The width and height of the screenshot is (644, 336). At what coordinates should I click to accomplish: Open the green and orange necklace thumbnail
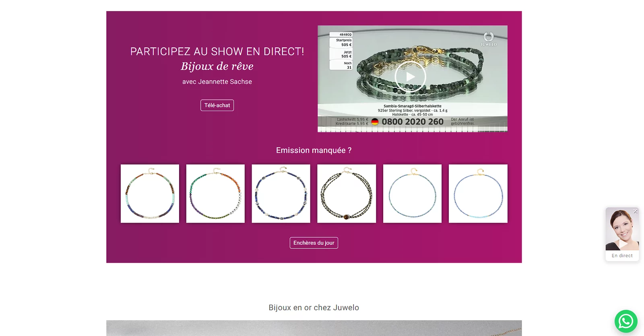[x=215, y=194]
